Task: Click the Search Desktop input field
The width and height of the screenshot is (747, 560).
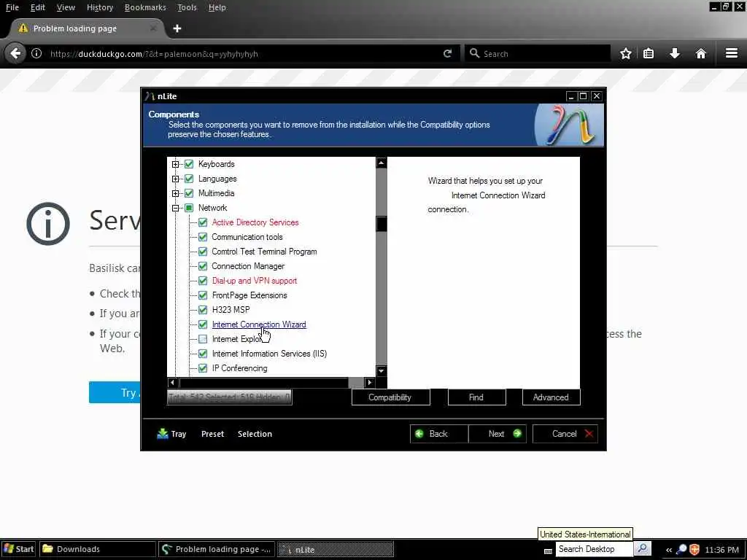Action: pos(594,549)
